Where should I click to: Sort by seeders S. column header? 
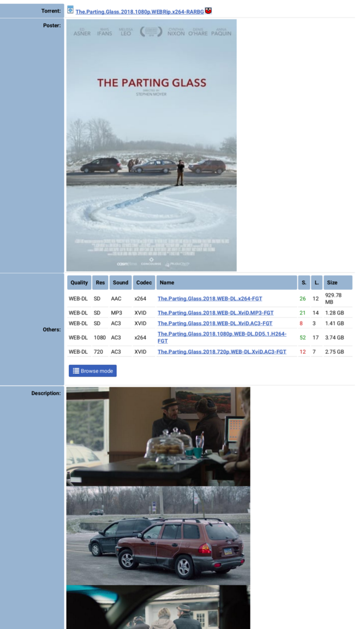click(304, 282)
